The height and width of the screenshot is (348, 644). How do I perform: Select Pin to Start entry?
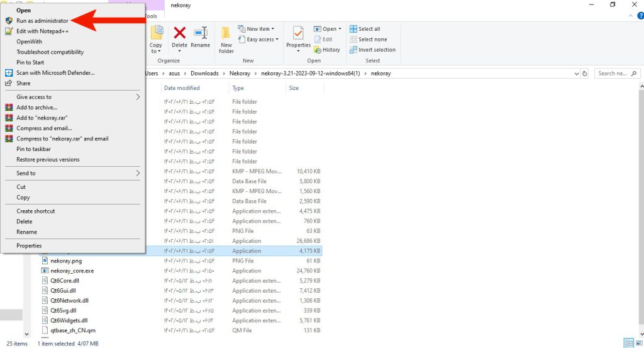[x=30, y=62]
